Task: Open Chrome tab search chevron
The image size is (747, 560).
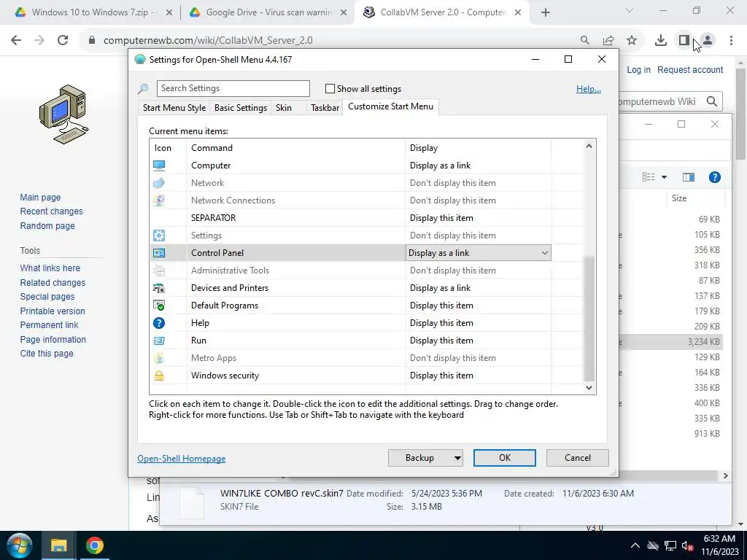Action: tap(630, 10)
